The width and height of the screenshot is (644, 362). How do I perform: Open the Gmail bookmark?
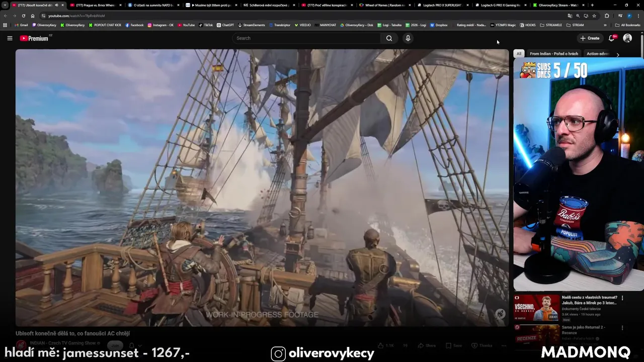pos(21,25)
